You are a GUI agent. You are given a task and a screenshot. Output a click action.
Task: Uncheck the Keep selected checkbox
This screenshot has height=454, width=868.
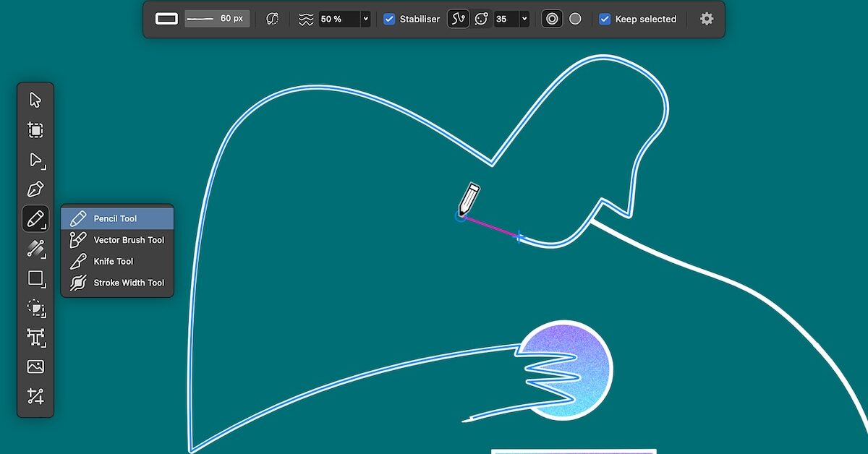[605, 19]
